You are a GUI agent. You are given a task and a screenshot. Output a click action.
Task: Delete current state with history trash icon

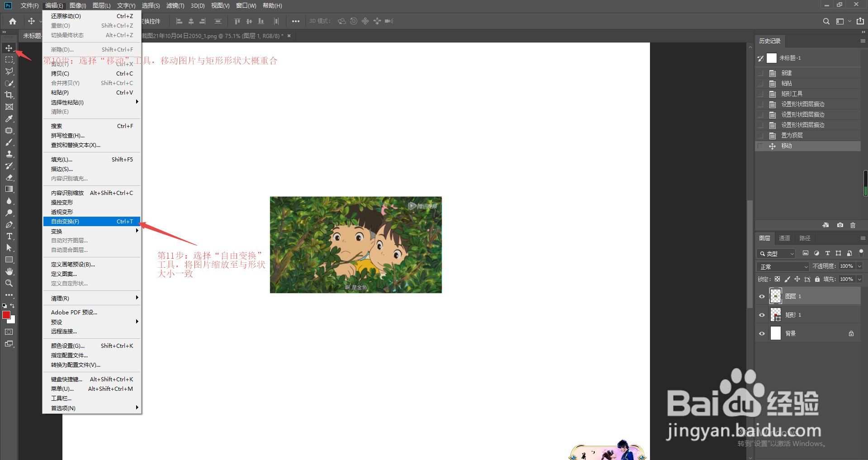[x=853, y=225]
